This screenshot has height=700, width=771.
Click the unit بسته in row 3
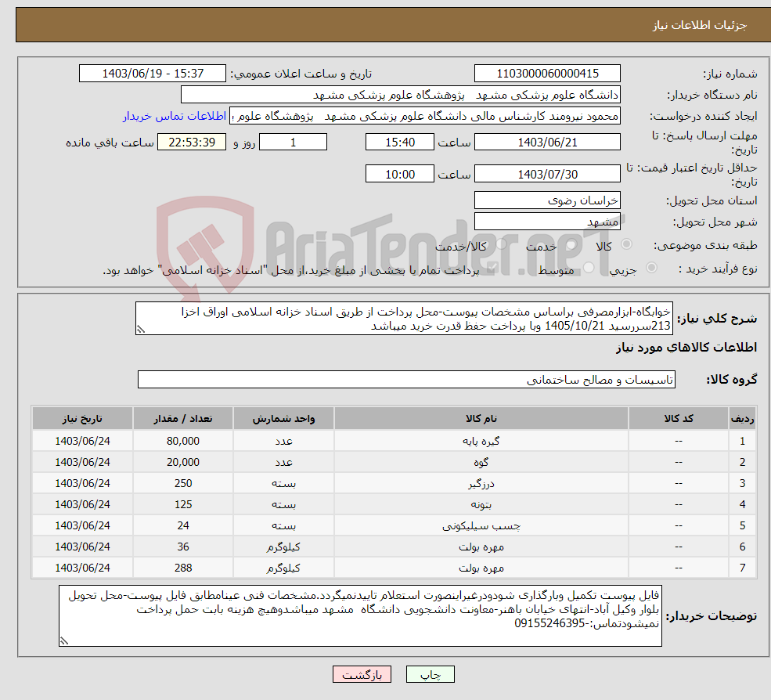point(283,484)
